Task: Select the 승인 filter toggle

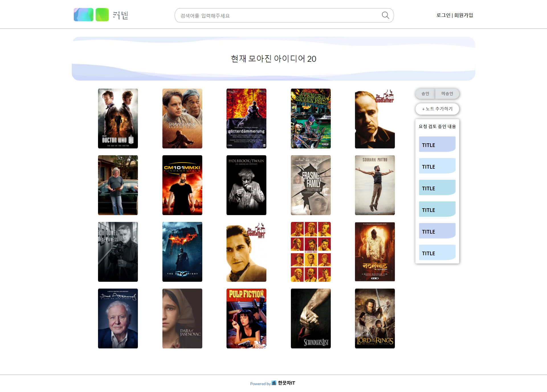Action: [425, 93]
